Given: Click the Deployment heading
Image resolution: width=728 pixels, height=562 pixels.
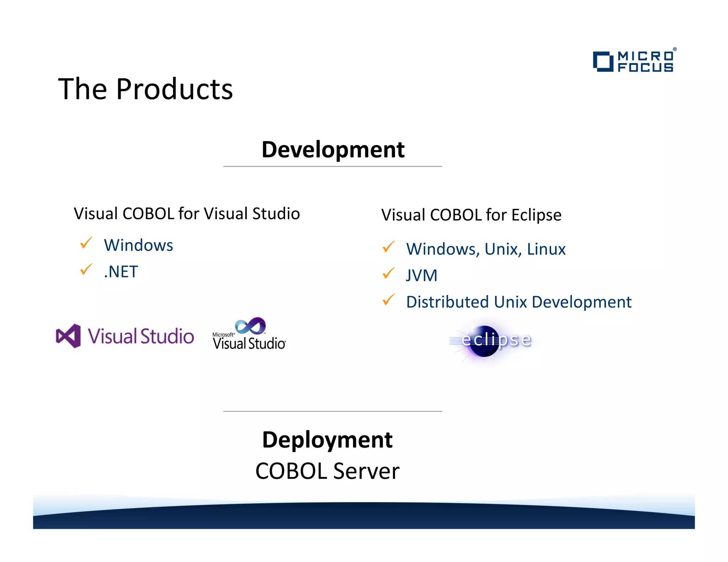Looking at the screenshot, I should (x=327, y=440).
